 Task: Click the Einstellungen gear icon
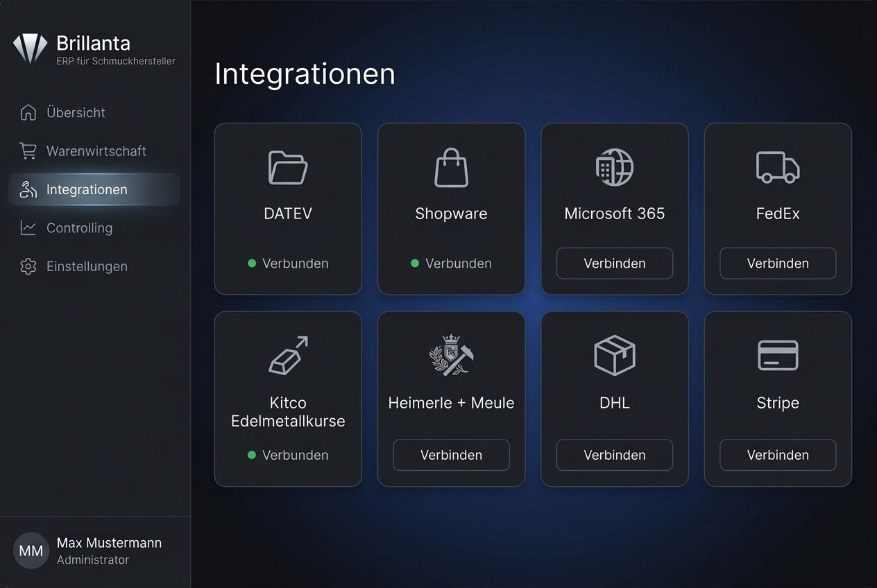pos(28,266)
